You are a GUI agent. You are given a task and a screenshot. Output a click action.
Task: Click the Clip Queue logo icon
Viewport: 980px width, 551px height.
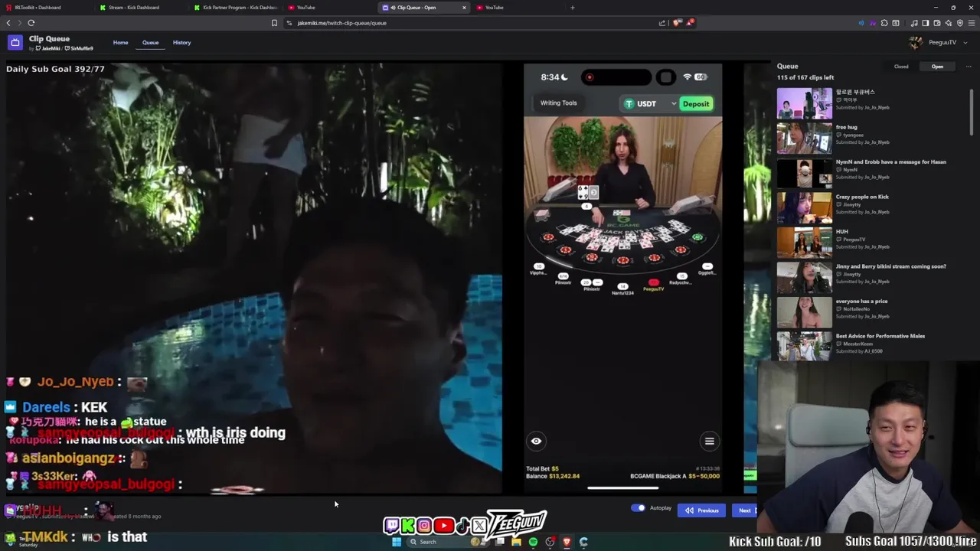15,43
